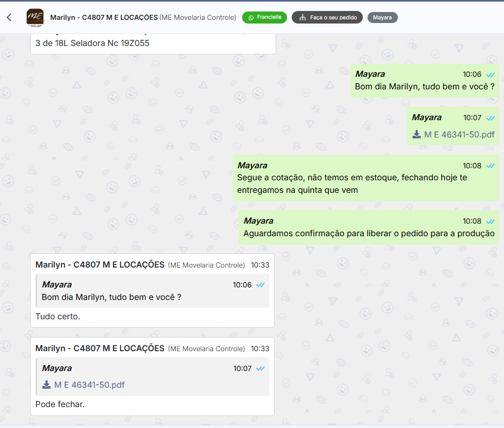Open contact title Marilyn - C4807 M E LOCAÇÕES
The width and height of the screenshot is (504, 428).
coord(104,18)
